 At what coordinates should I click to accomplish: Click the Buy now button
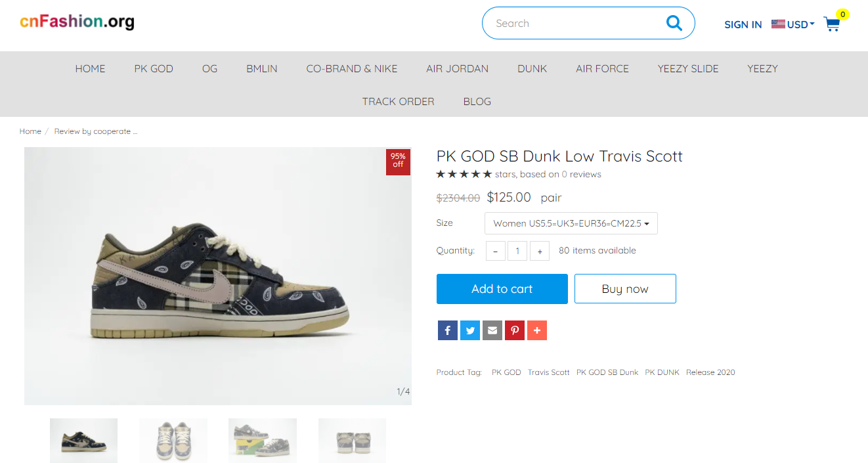pos(625,289)
